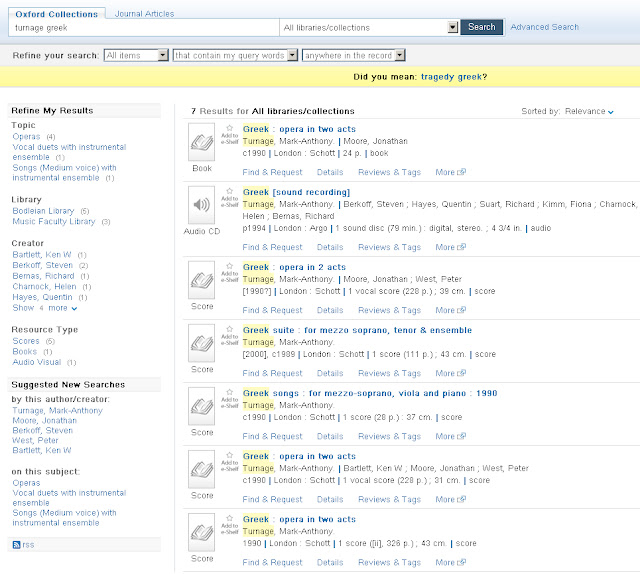The image size is (640, 574).
Task: Add 'Greek [sound recording]' to e-Shelf star
Action: 229,191
